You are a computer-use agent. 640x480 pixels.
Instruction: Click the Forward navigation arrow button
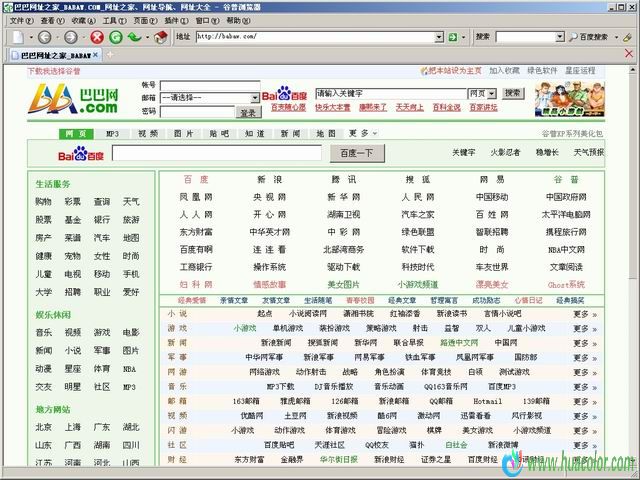click(x=70, y=37)
